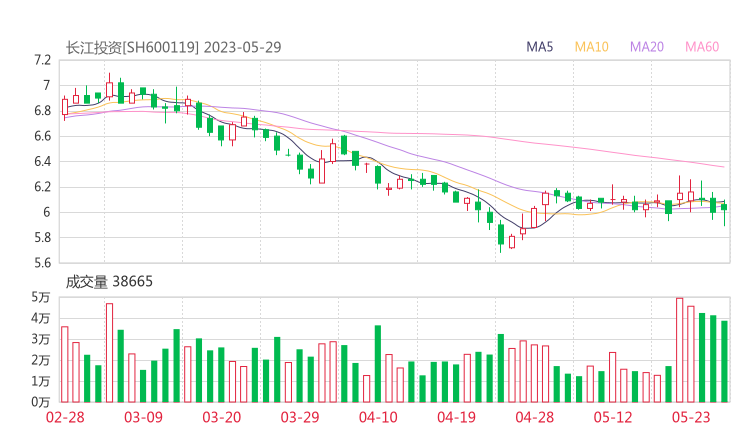The image size is (740, 440).
Task: Select the 04-10 date label
Action: coord(378,417)
